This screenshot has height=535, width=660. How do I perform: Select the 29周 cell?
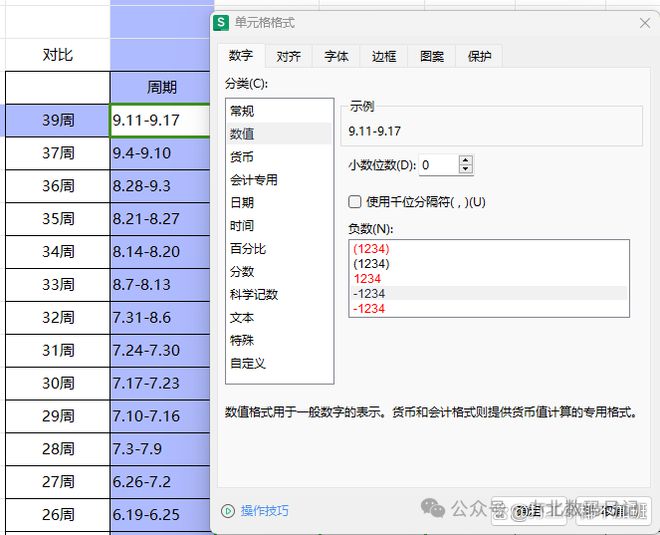(x=58, y=416)
